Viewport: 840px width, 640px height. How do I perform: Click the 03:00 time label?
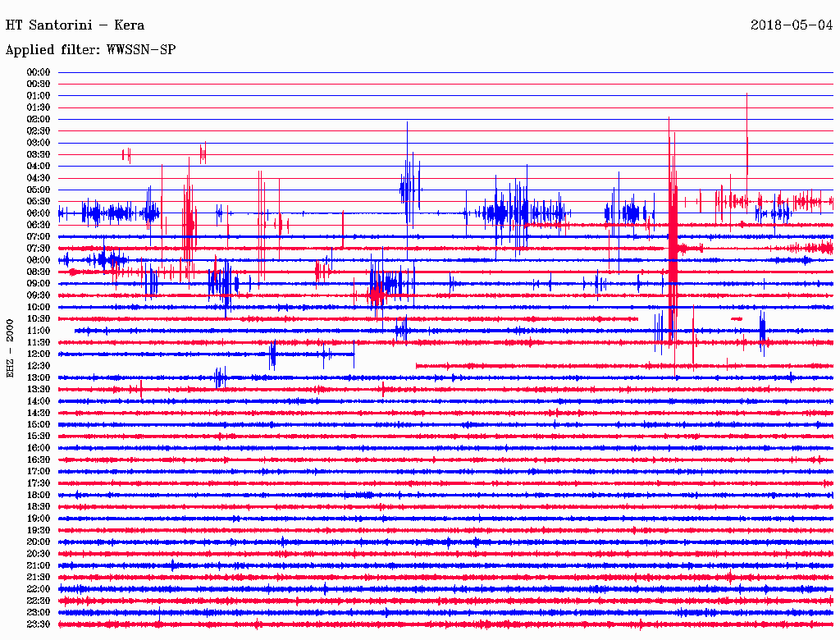[x=39, y=143]
